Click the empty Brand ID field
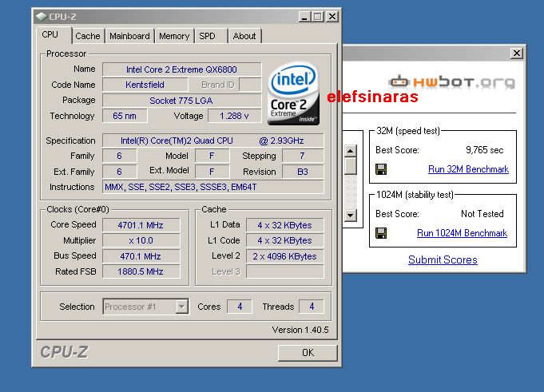 pyautogui.click(x=250, y=85)
